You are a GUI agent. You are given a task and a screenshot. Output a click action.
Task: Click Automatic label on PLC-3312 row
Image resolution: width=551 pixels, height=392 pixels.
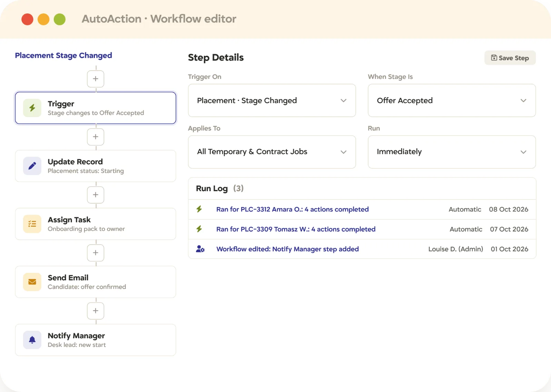coord(465,209)
